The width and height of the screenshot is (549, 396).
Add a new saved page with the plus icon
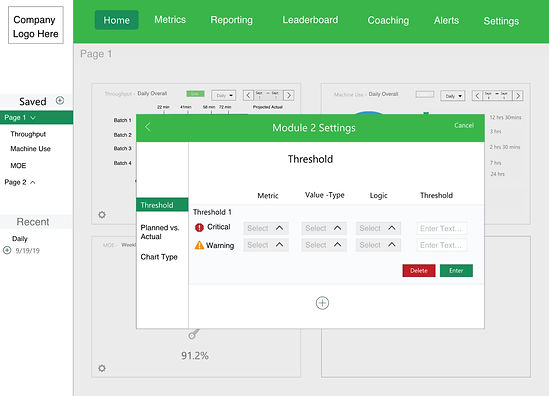60,100
